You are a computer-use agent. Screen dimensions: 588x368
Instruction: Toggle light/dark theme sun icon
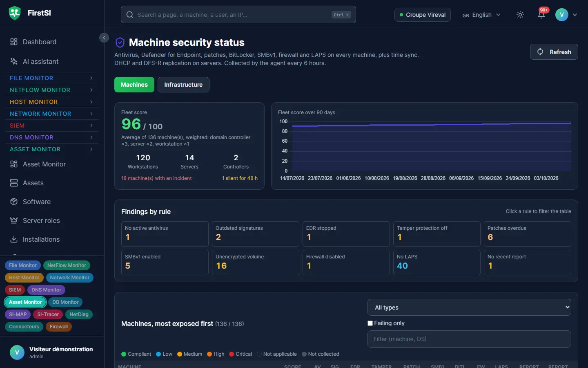point(520,15)
